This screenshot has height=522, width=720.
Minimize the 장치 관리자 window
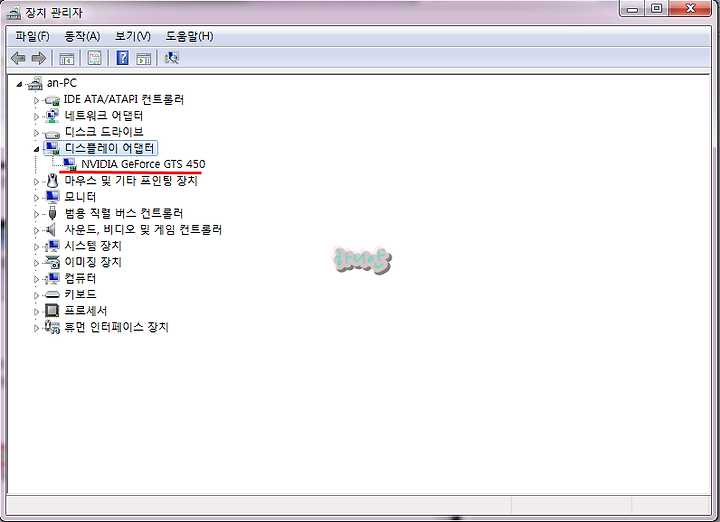(632, 8)
